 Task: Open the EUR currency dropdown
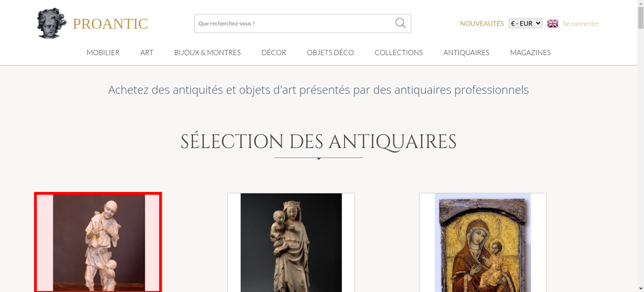coord(525,23)
